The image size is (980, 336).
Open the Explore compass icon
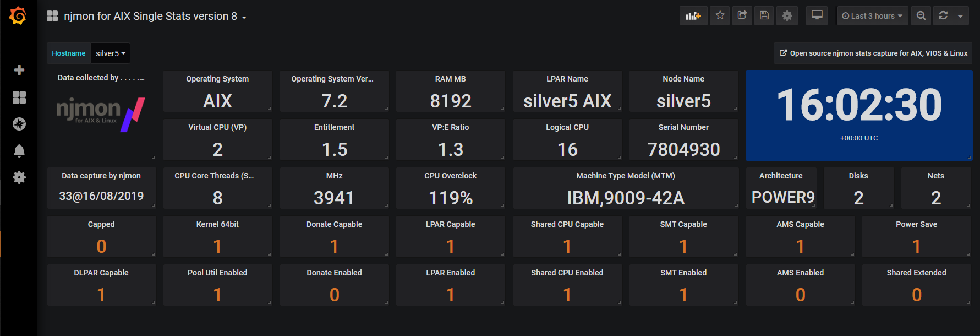(19, 124)
